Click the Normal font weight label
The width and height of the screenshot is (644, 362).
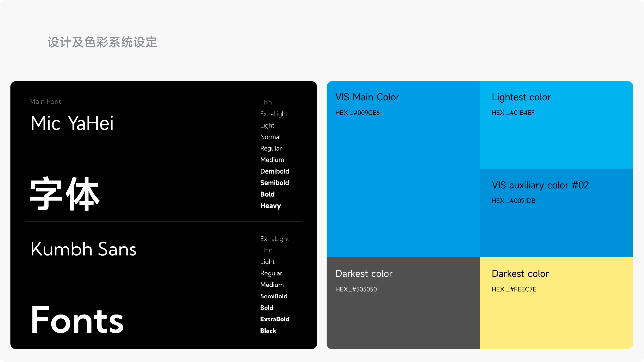point(270,137)
